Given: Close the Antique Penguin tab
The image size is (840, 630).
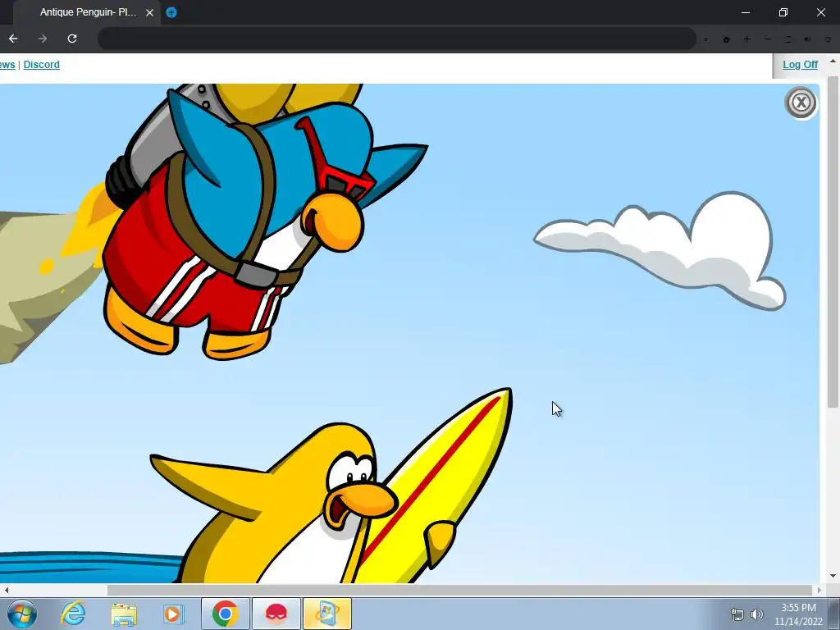Looking at the screenshot, I should [149, 12].
